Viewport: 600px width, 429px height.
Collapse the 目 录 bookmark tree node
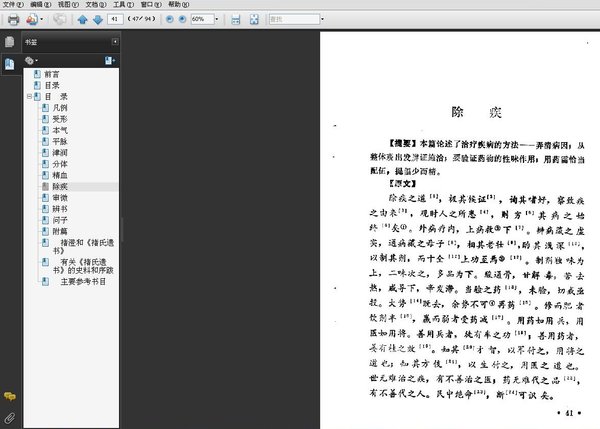pos(30,96)
